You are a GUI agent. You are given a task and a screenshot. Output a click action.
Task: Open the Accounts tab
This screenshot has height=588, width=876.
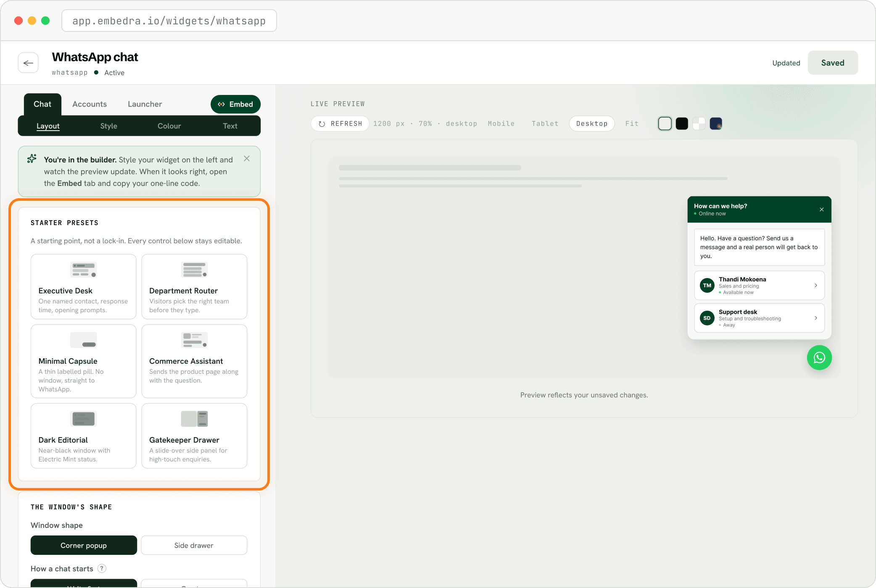point(90,104)
